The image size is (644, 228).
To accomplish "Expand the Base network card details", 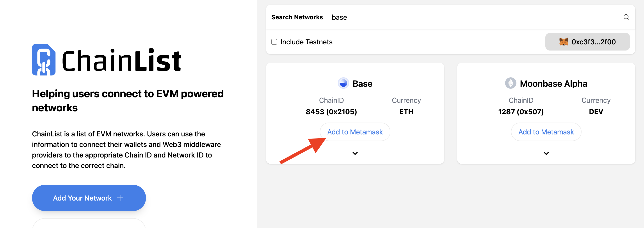I will (x=355, y=153).
